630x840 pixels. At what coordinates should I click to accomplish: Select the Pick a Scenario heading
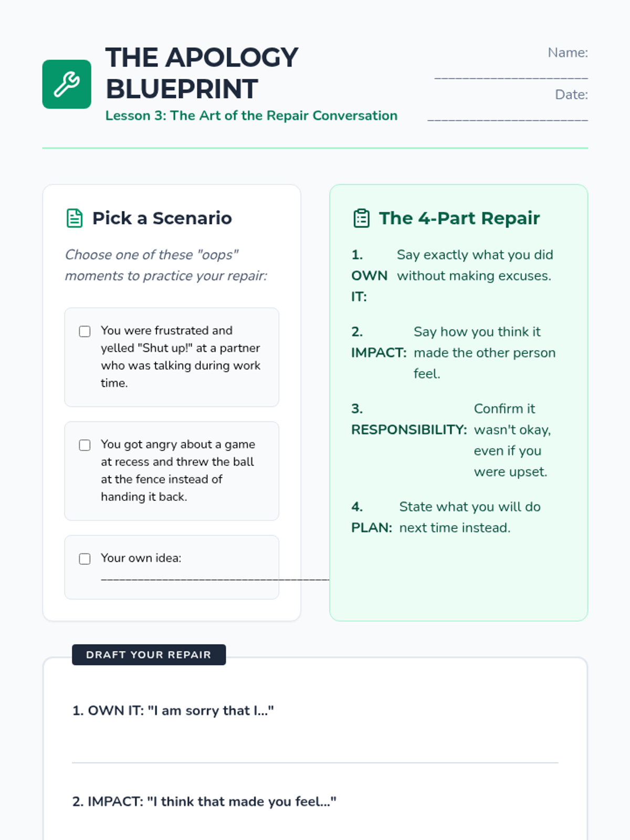pos(162,218)
